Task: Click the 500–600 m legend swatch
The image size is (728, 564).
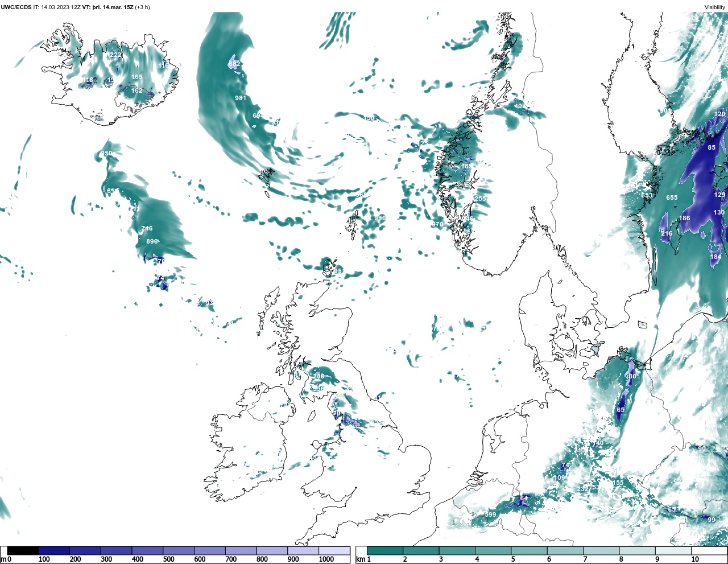Action: (179, 551)
